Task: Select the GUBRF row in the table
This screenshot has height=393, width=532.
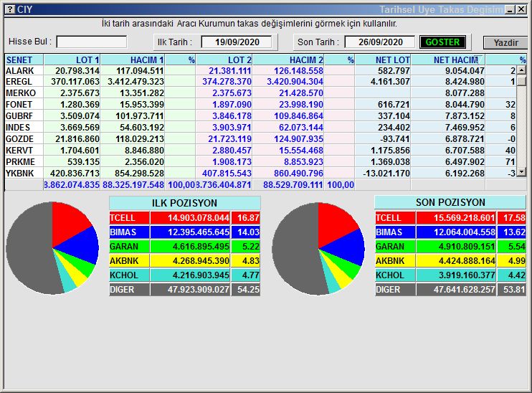Action: pos(260,116)
